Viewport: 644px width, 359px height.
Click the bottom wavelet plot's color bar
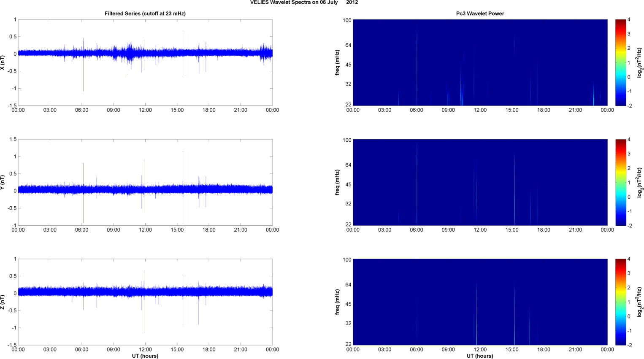[620, 302]
